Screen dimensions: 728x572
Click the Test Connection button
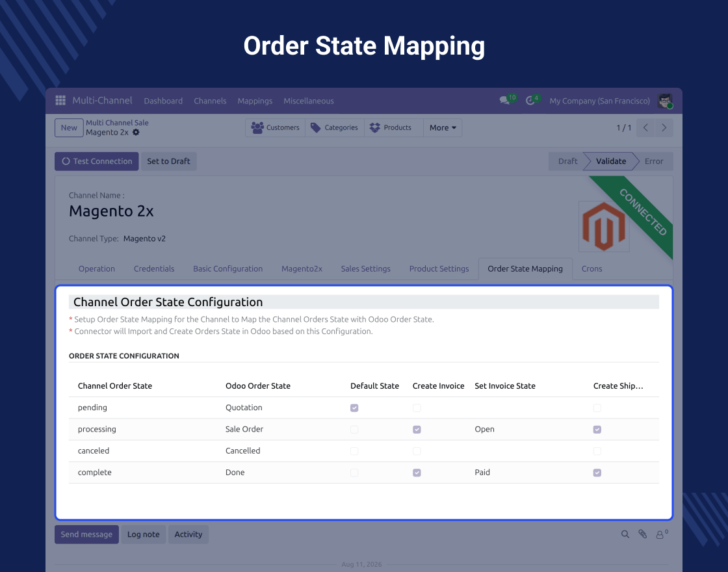[x=97, y=161]
